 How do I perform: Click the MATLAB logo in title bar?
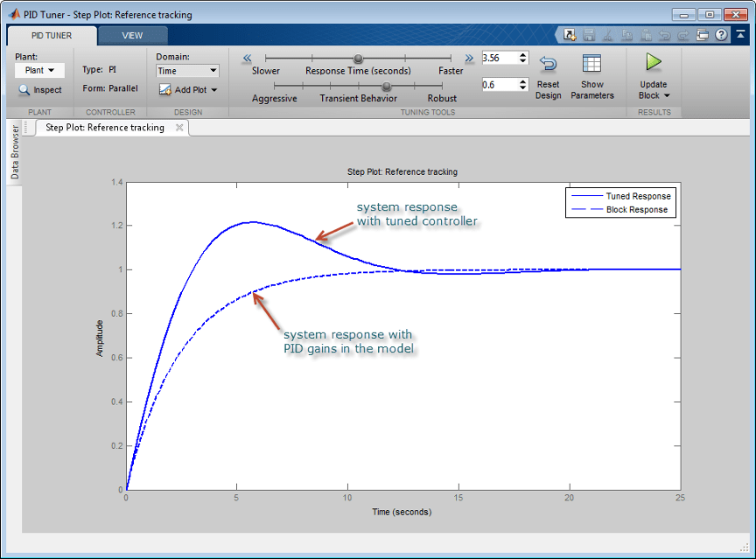15,15
